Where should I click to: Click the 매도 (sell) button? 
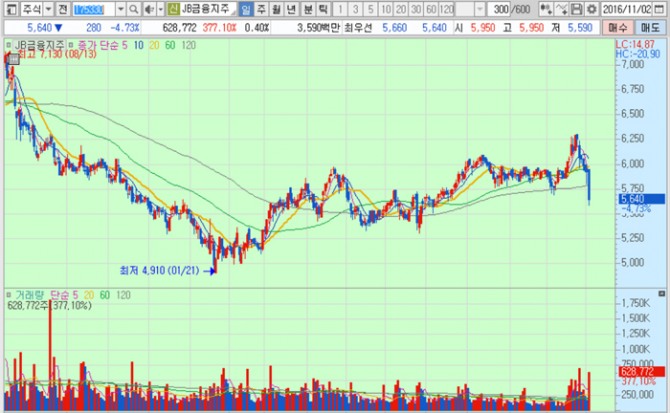tap(650, 28)
